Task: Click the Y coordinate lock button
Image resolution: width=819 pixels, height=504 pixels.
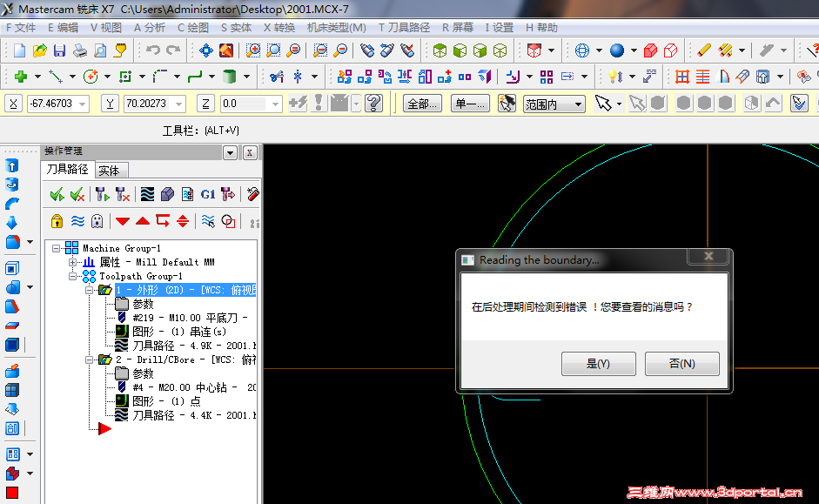Action: pyautogui.click(x=110, y=104)
